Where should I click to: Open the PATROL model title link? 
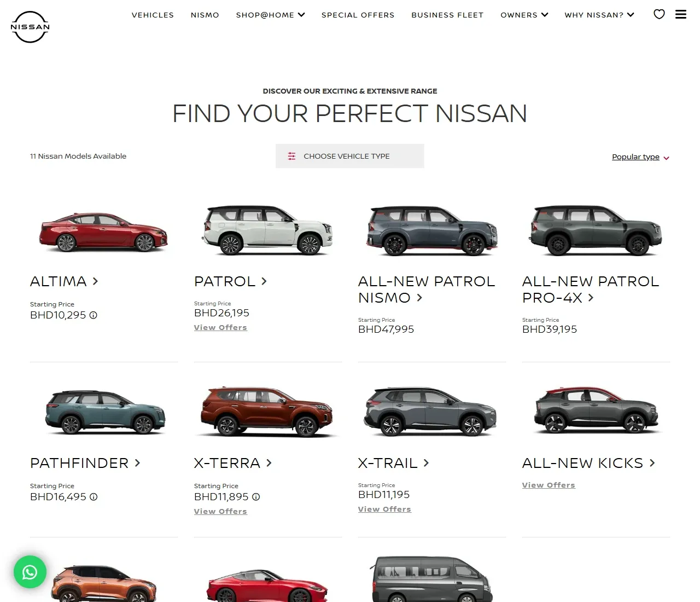click(230, 281)
